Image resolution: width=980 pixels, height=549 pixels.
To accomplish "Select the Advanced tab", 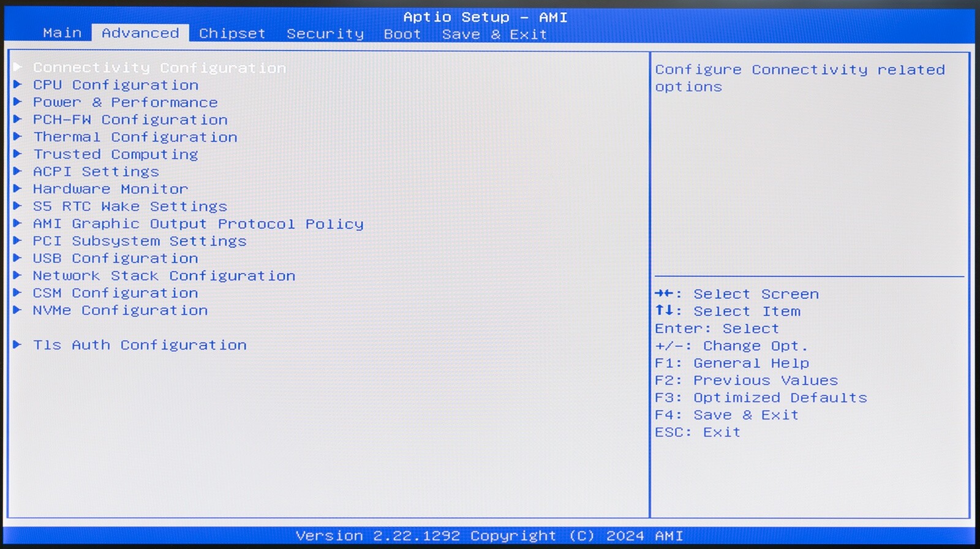I will pos(140,33).
